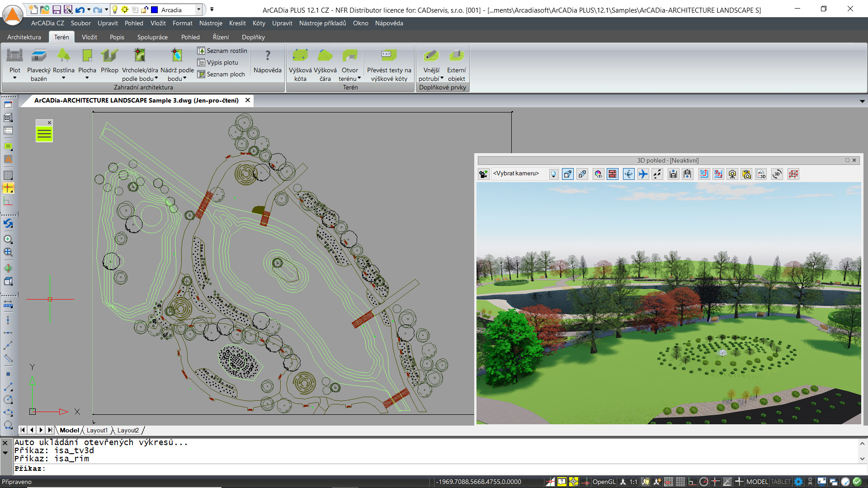Toggle the layer lightbulb on/off
The image size is (868, 488).
click(115, 9)
